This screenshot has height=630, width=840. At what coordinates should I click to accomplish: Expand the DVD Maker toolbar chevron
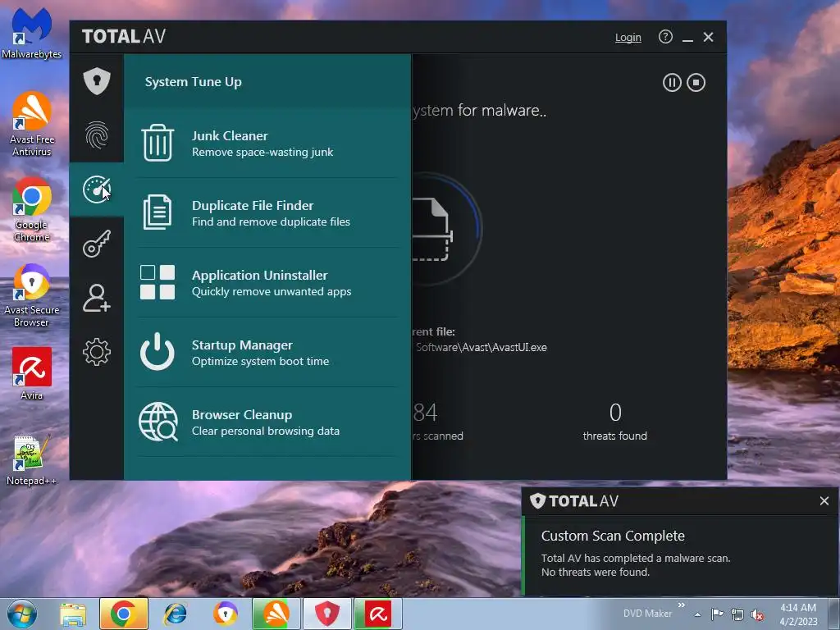(682, 605)
